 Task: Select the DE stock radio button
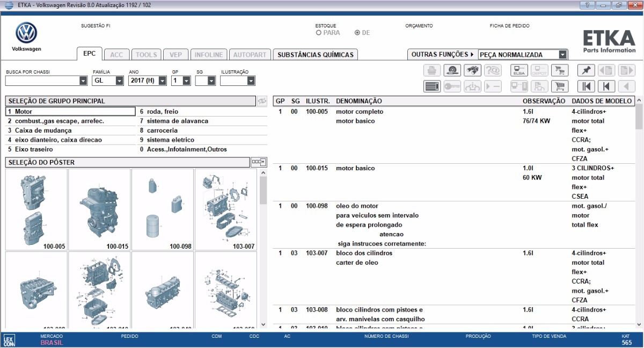point(357,33)
